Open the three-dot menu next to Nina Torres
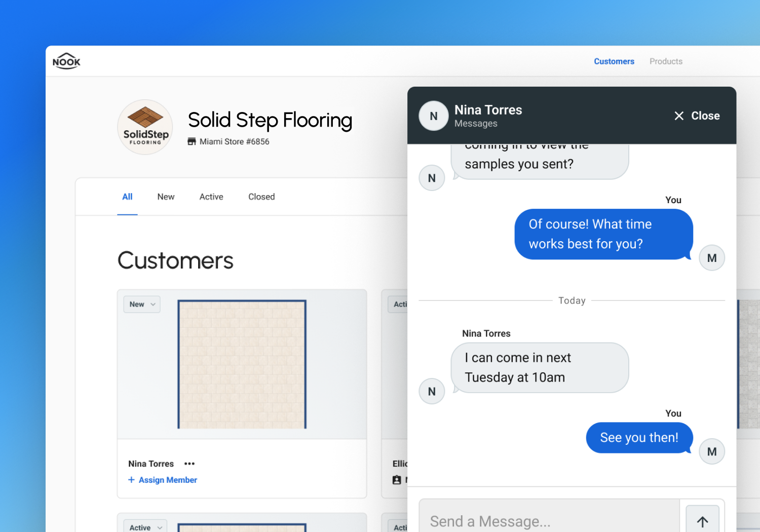 pyautogui.click(x=189, y=464)
